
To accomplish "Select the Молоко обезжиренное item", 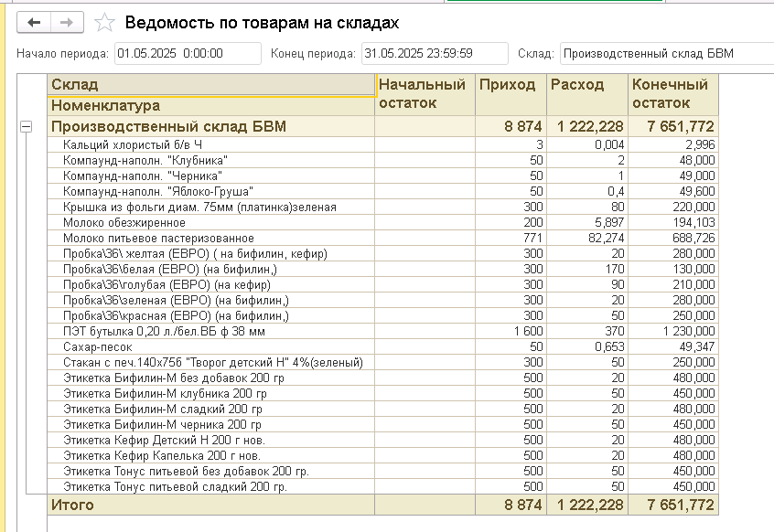I will 124,222.
